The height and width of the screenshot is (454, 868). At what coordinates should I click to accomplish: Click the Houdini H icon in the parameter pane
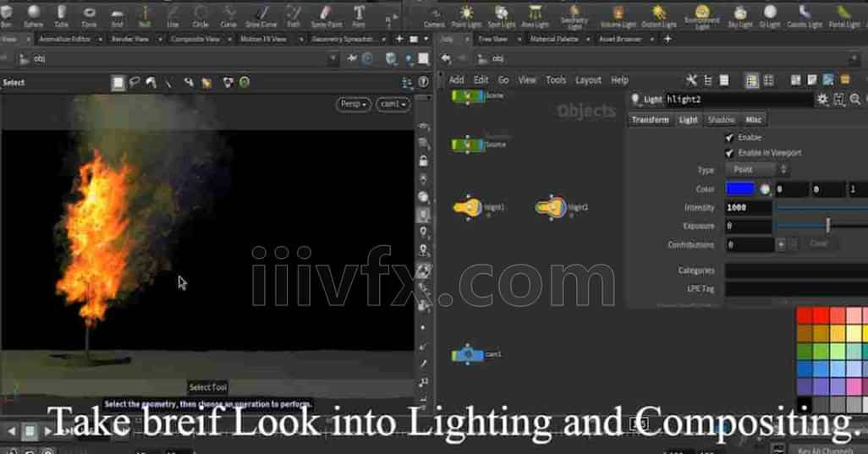click(839, 99)
